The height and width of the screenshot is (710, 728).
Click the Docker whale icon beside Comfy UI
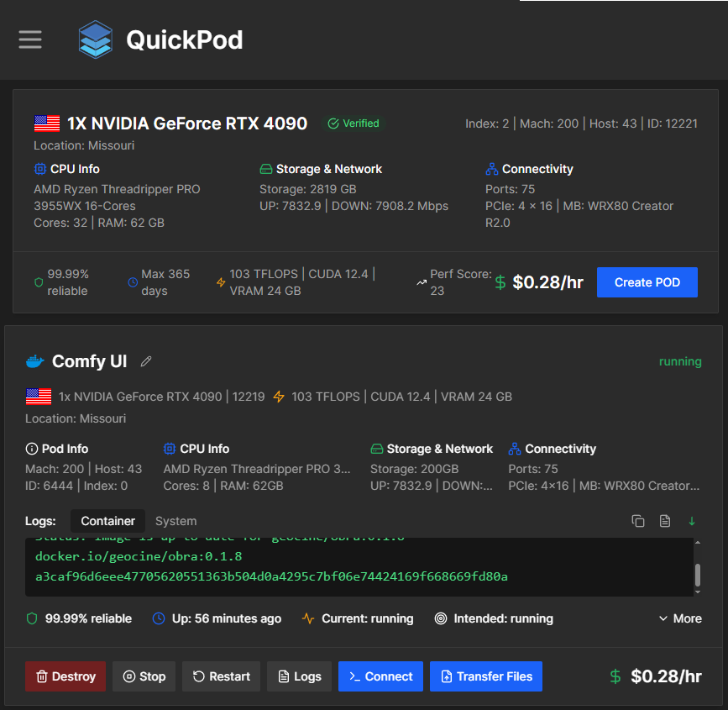[x=34, y=361]
